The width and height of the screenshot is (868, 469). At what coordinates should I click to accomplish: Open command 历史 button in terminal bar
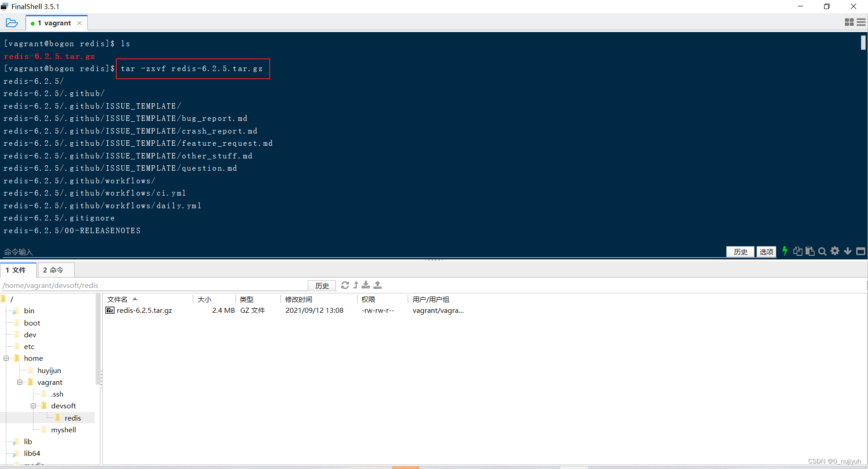[740, 252]
